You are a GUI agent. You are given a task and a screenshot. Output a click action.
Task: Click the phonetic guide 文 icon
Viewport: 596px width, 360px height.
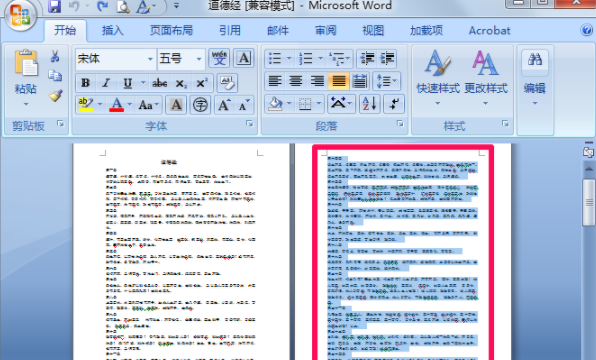[219, 58]
